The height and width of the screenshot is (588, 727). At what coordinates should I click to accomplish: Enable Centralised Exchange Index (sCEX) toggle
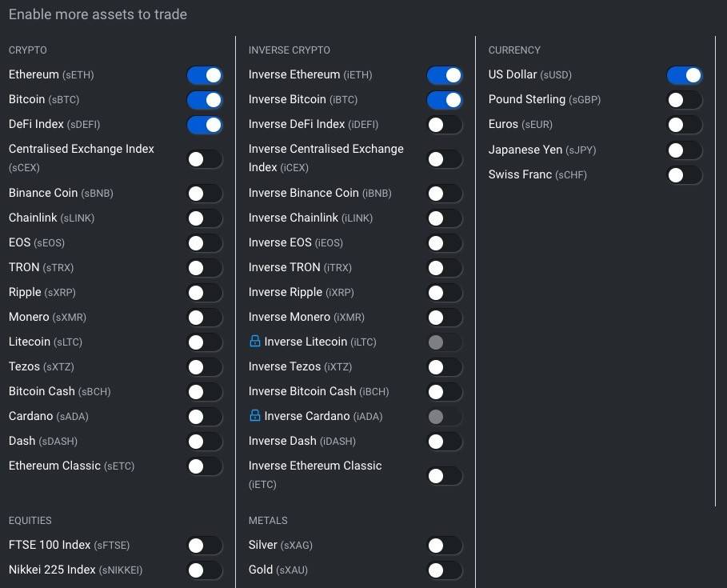[x=205, y=159]
